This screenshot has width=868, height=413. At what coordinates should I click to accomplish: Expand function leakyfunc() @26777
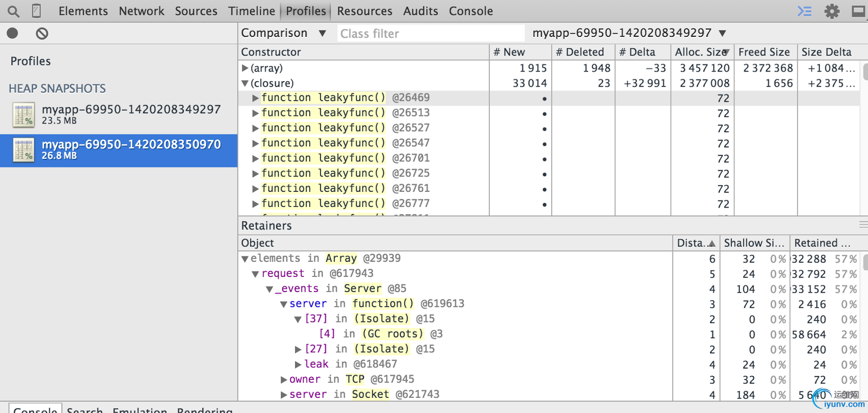tap(256, 204)
